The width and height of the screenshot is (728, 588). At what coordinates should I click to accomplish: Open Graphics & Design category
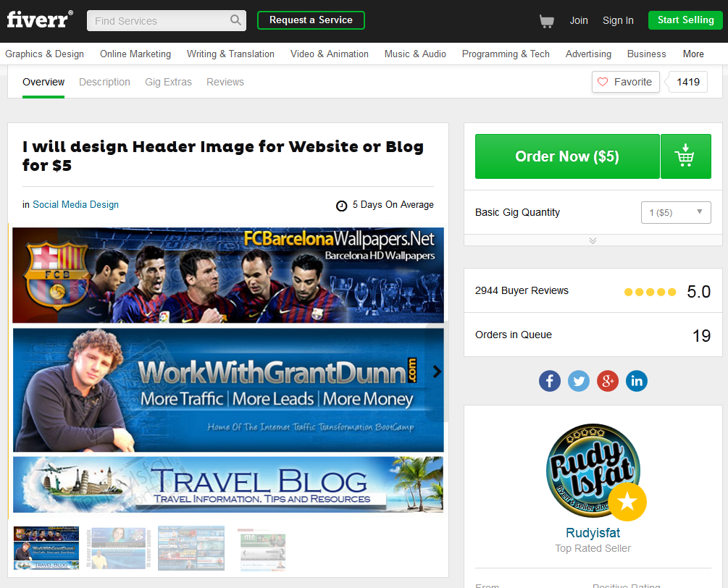(45, 54)
